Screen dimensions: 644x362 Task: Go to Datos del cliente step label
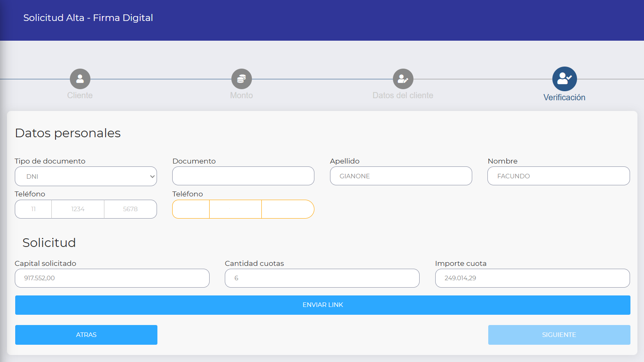[x=403, y=95]
